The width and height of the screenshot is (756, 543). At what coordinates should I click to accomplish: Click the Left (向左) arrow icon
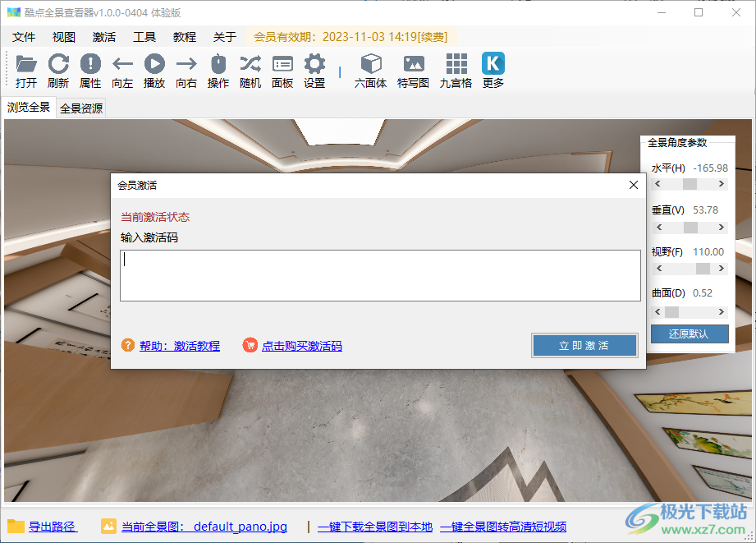coord(122,64)
